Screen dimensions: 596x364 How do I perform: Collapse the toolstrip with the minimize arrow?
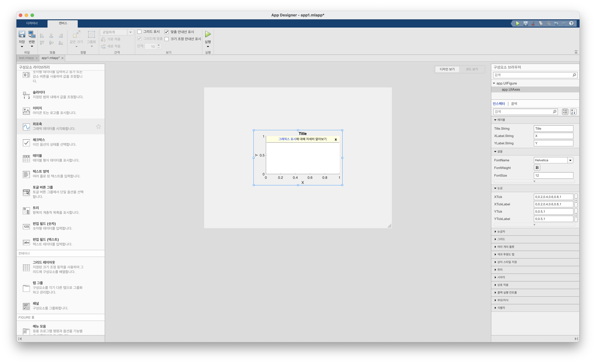(x=576, y=52)
